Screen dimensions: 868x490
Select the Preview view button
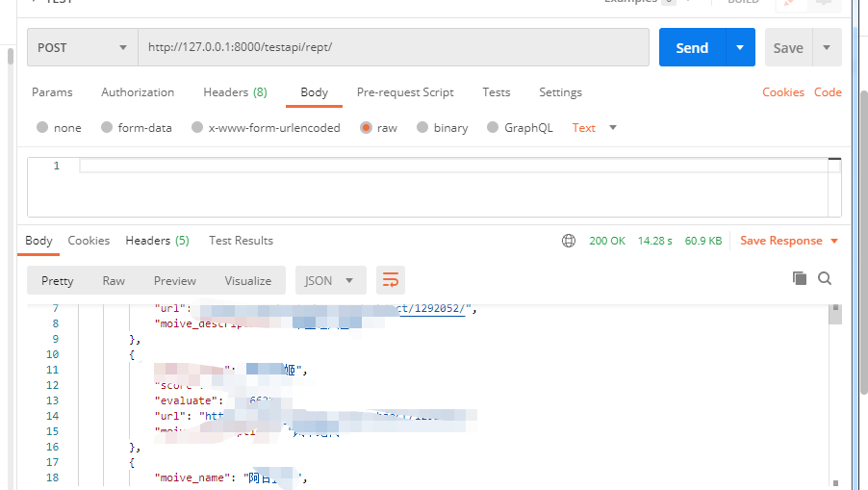(x=175, y=281)
